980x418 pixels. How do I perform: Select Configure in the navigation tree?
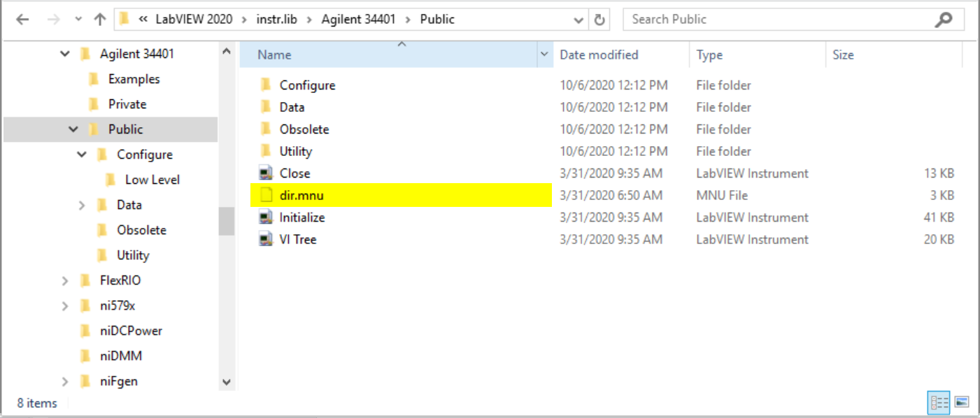pos(145,154)
